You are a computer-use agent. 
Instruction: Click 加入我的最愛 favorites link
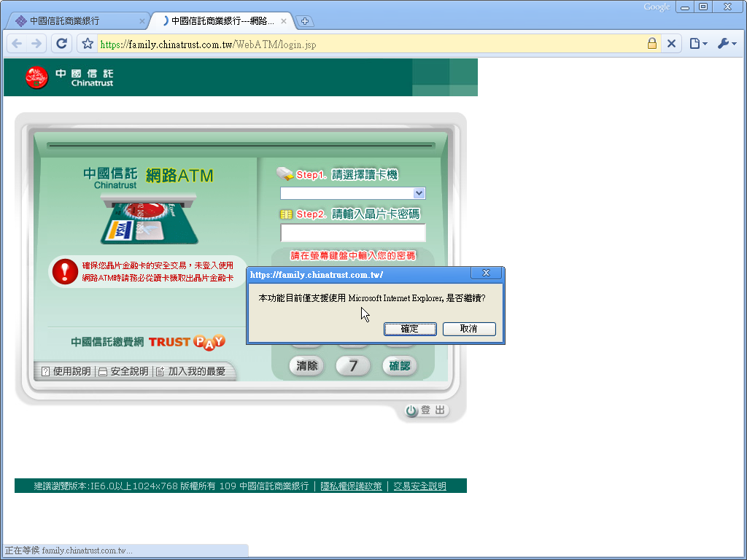(190, 371)
